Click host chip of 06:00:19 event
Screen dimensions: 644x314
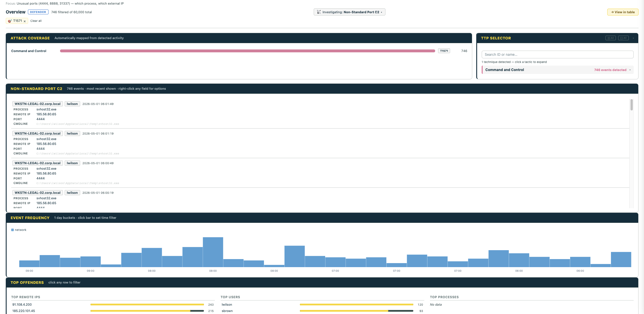click(38, 193)
